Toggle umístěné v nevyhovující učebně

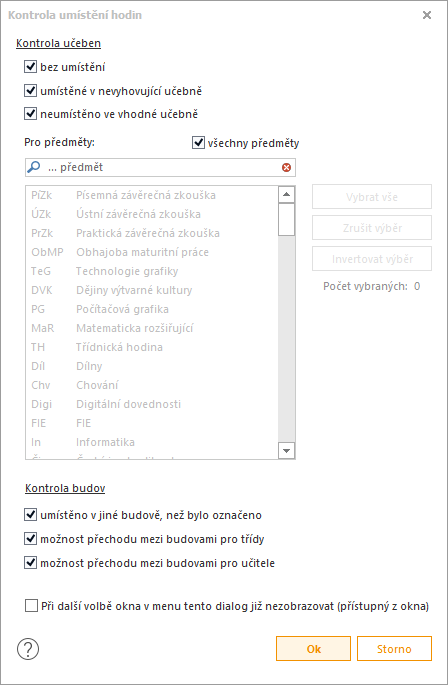point(30,91)
